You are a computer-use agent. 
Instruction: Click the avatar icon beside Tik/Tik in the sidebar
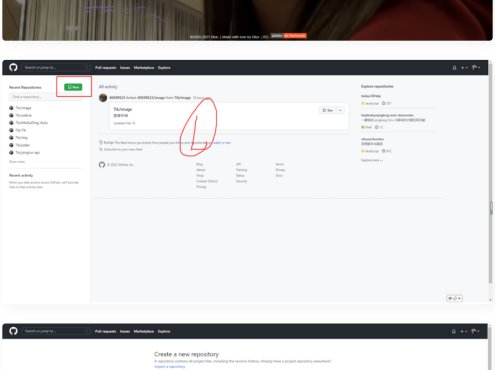11,130
